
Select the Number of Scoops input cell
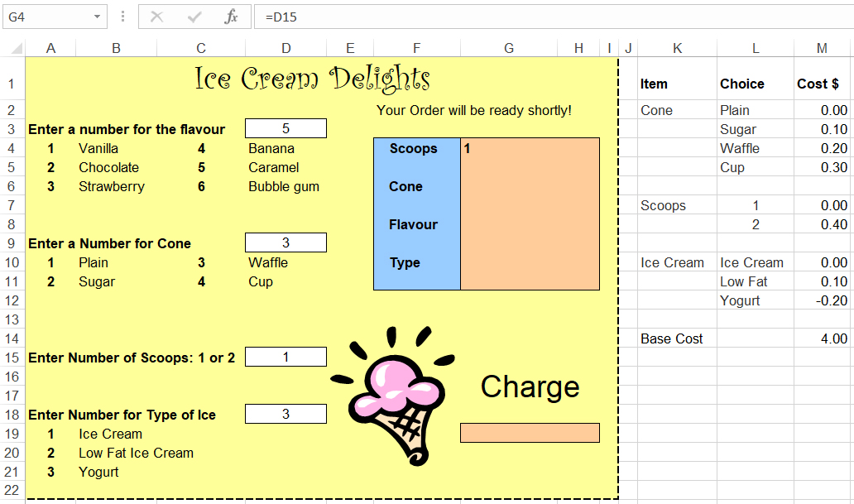click(286, 357)
